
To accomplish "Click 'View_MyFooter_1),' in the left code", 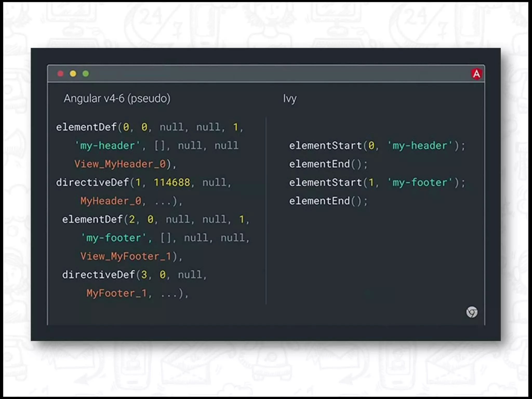I will coord(131,256).
